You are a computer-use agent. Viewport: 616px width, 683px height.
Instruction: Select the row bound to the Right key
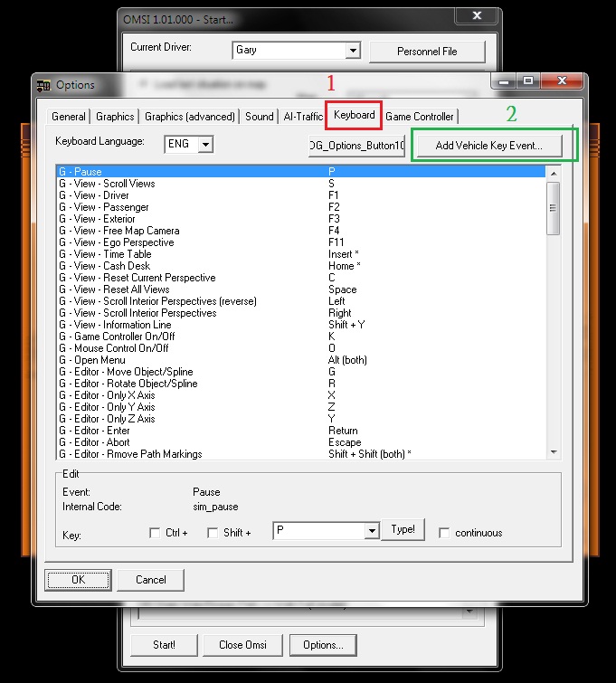point(301,313)
